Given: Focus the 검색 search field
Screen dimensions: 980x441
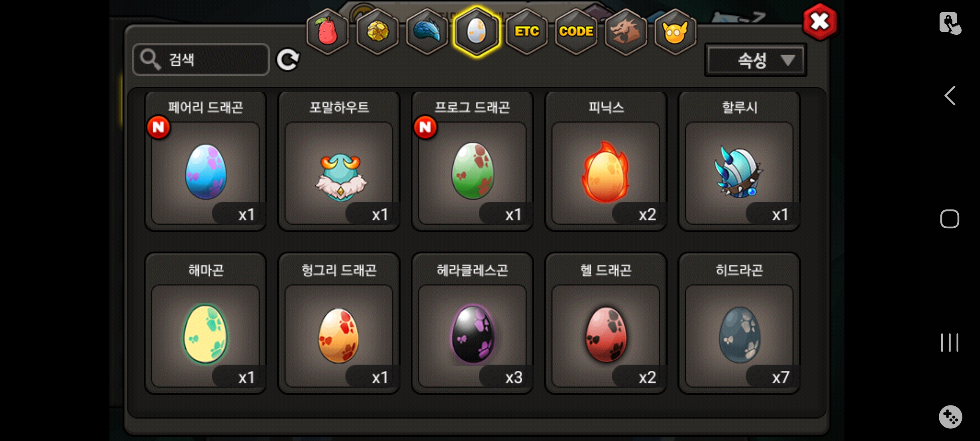Looking at the screenshot, I should tap(201, 60).
